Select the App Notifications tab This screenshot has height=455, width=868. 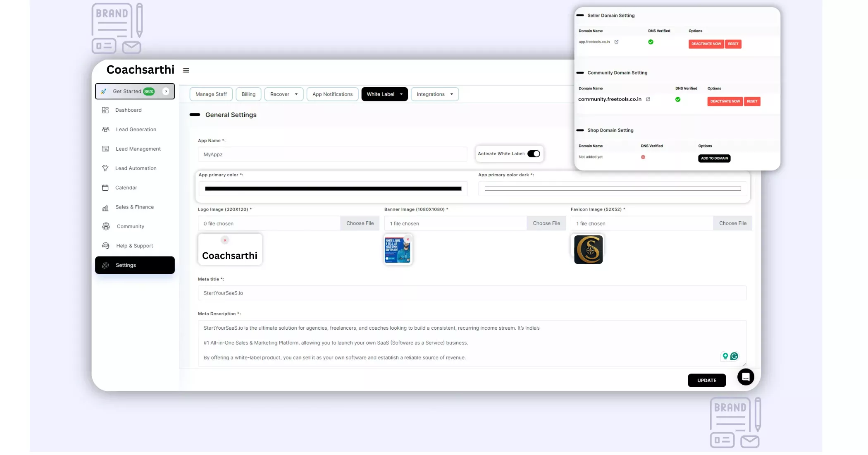pos(332,94)
